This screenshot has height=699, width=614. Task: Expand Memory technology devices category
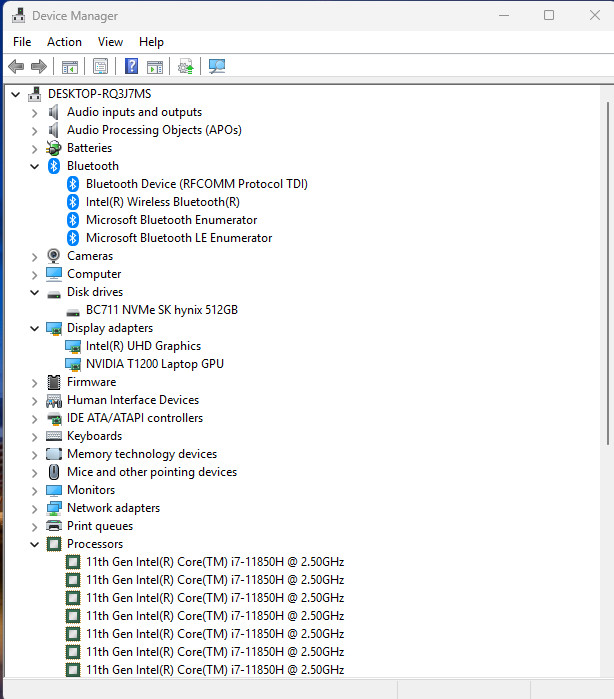(x=34, y=455)
